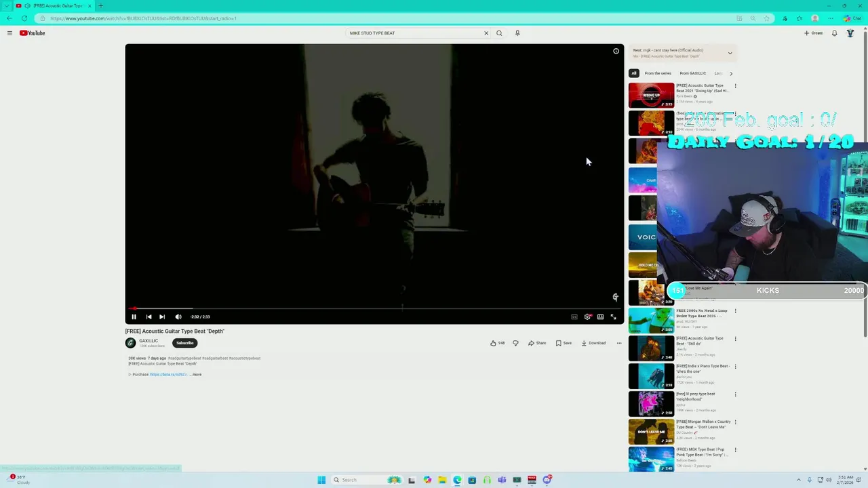The width and height of the screenshot is (868, 488).
Task: Clear the search query with X
Action: [486, 33]
